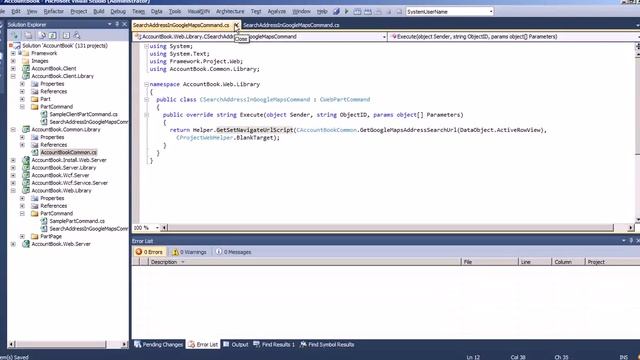Screen dimensions: 640x360
Task: Switch to the inactive SearchAddressInGoogleMapsCommand.cs document tab
Action: point(291,25)
